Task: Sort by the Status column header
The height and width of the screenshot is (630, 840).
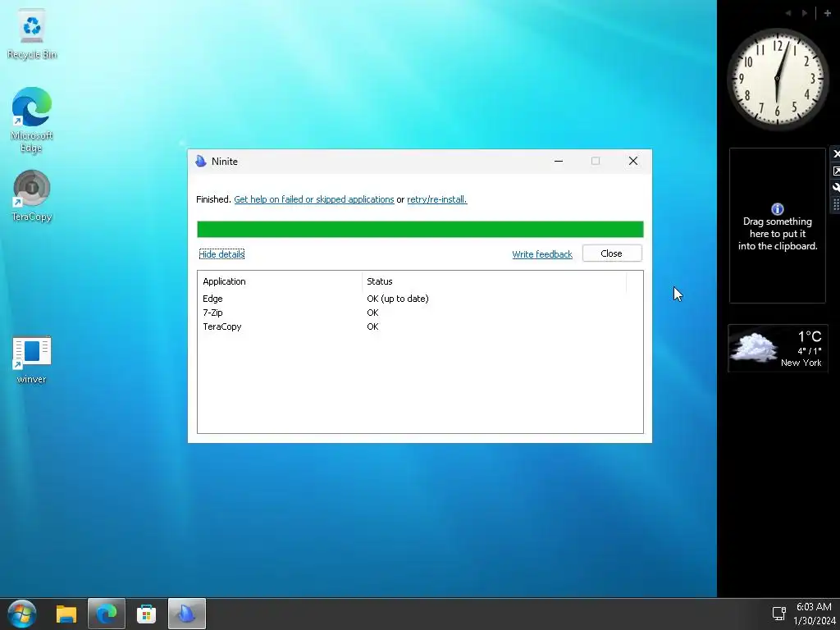Action: click(494, 281)
